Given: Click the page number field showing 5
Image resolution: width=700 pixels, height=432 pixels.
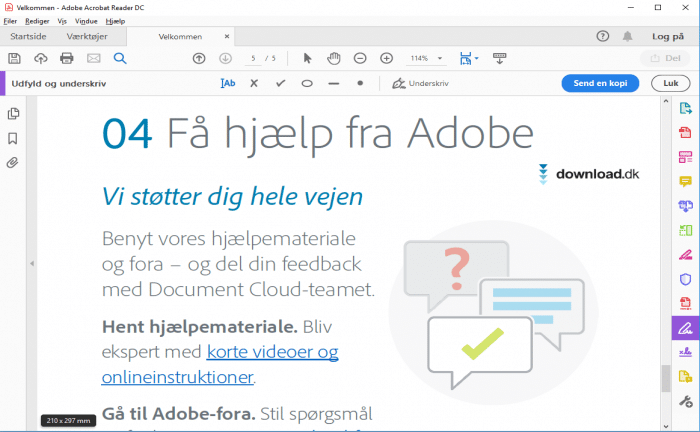Looking at the screenshot, I should (253, 58).
